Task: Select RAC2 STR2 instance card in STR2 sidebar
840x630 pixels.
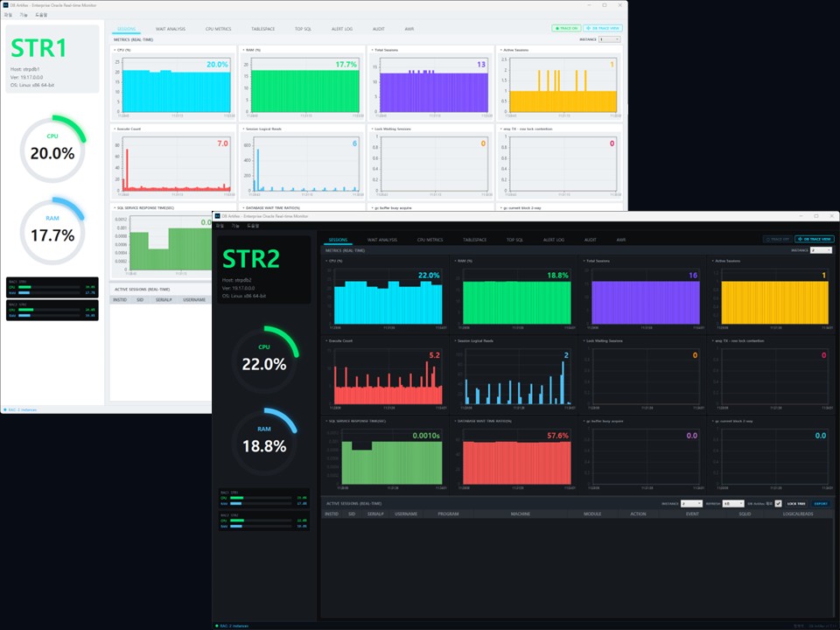Action: click(x=264, y=521)
